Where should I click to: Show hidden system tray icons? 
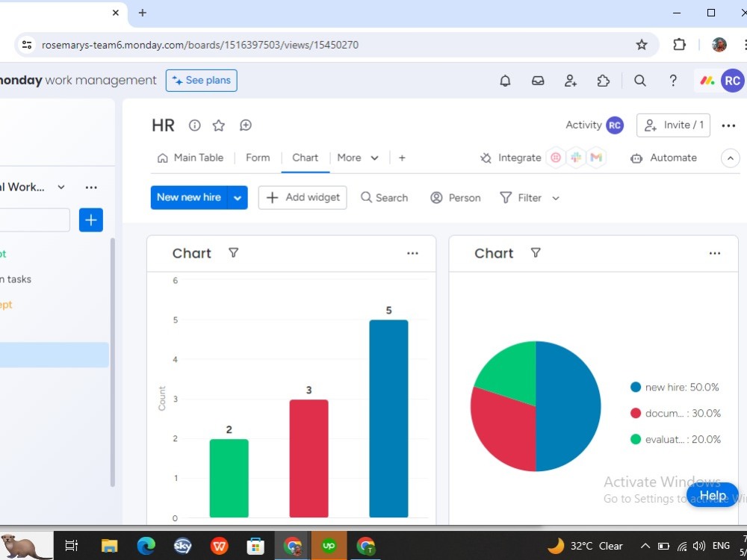pyautogui.click(x=645, y=546)
